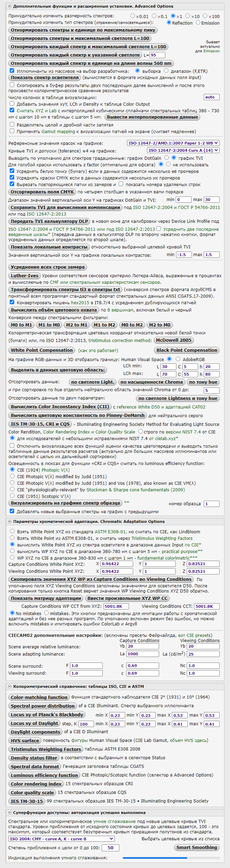Click Трансформировать спектры ti3 в спектры txt

(x=65, y=290)
